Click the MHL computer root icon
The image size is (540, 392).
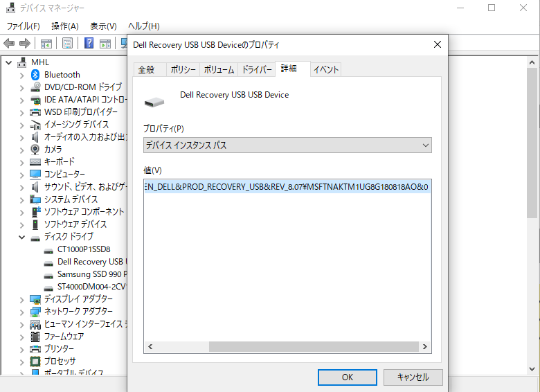click(x=22, y=62)
